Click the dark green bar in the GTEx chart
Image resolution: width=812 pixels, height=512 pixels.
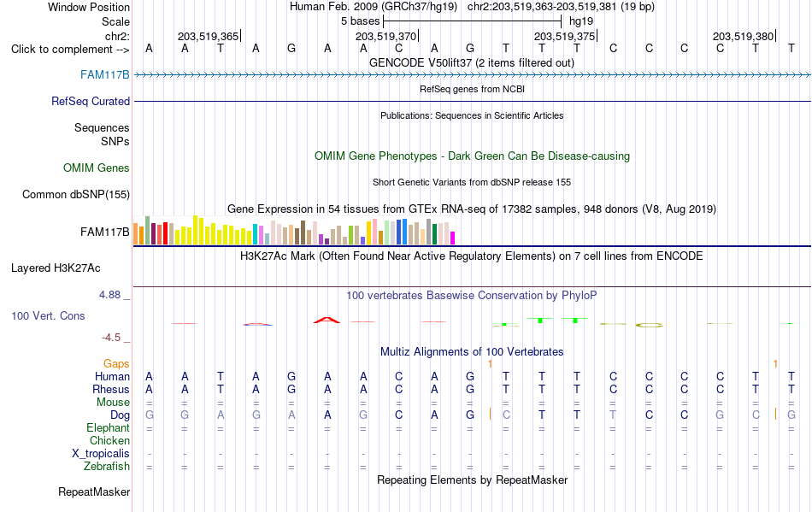434,234
